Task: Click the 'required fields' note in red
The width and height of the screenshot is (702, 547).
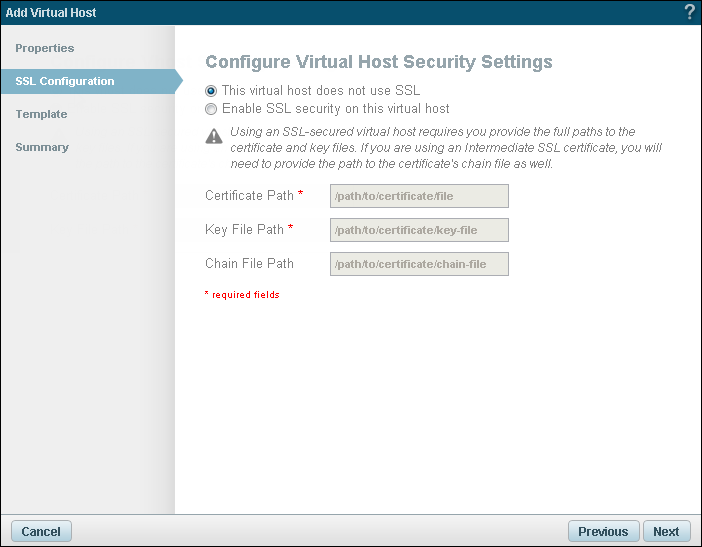Action: click(242, 295)
